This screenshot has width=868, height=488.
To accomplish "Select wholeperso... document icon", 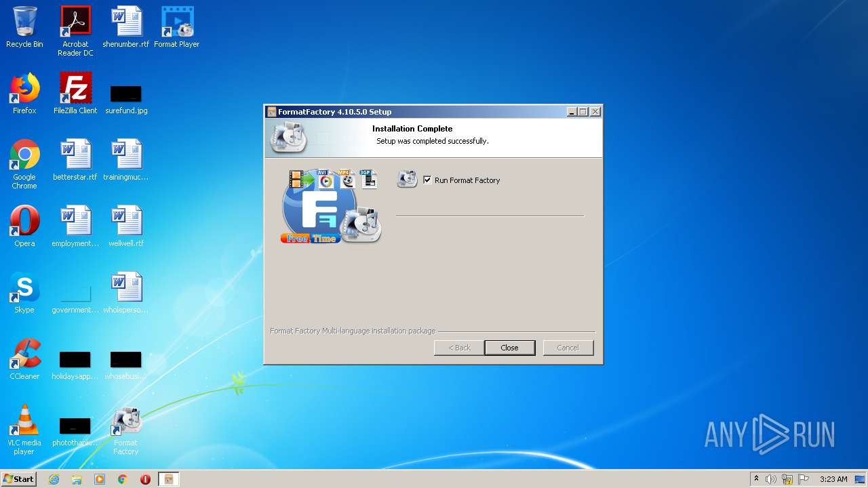I will tap(126, 293).
